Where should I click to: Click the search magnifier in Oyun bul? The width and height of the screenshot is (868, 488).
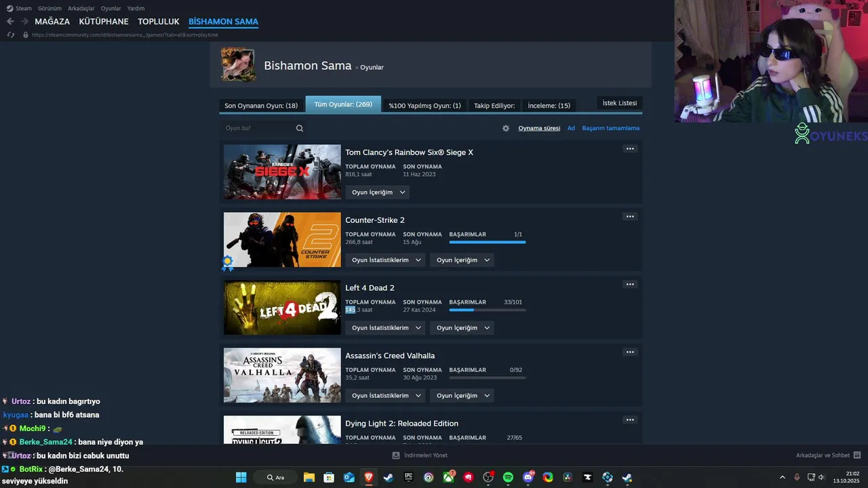tap(300, 128)
